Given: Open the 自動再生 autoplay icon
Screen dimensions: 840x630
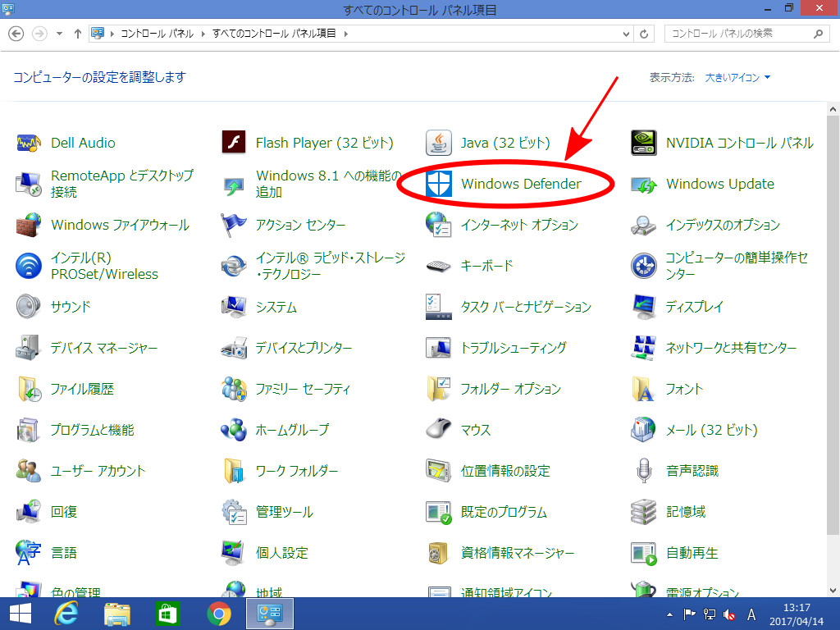Looking at the screenshot, I should pyautogui.click(x=643, y=553).
